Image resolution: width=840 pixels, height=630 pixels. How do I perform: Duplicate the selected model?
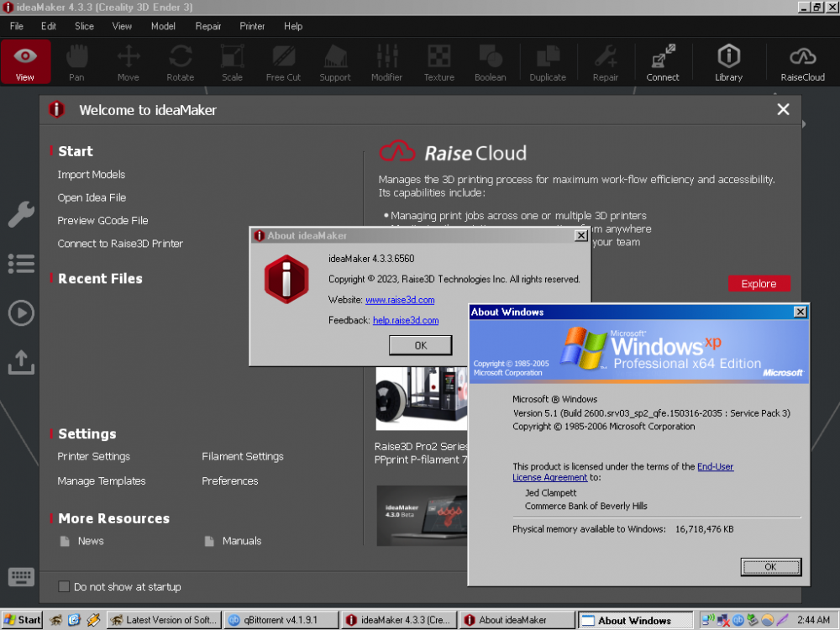[548, 61]
